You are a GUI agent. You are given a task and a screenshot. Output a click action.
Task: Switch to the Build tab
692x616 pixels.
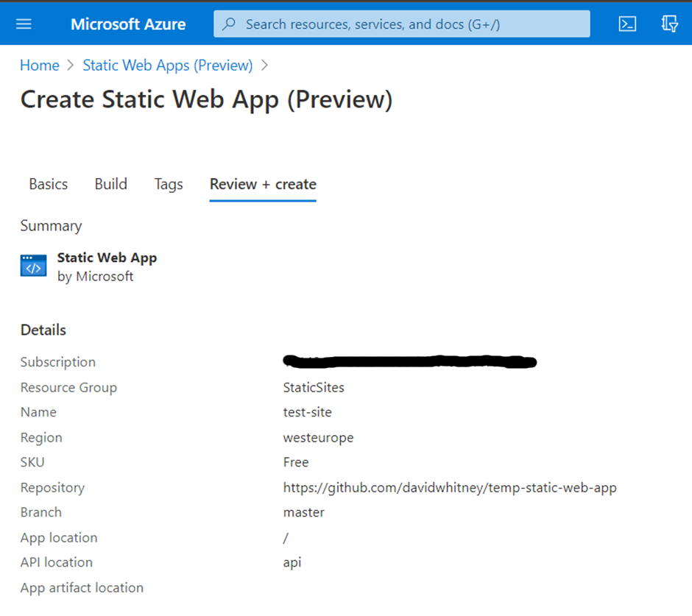tap(110, 184)
